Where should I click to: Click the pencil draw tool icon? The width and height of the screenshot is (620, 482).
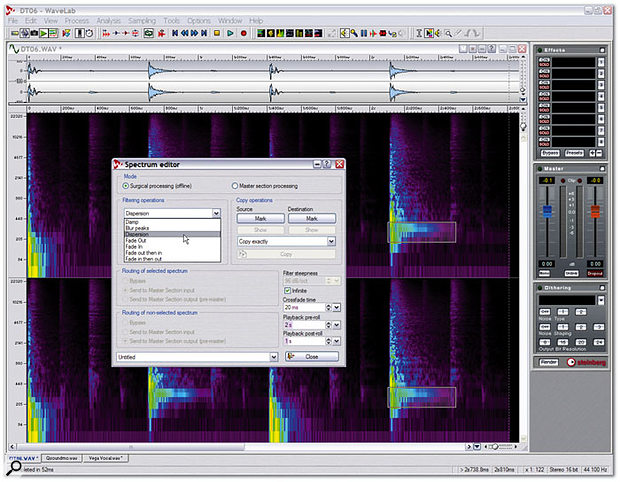(x=458, y=33)
